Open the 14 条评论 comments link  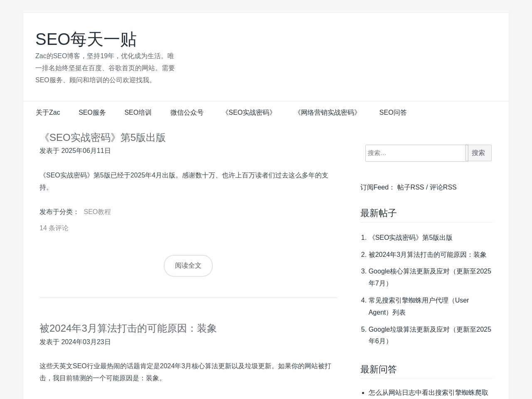54,228
